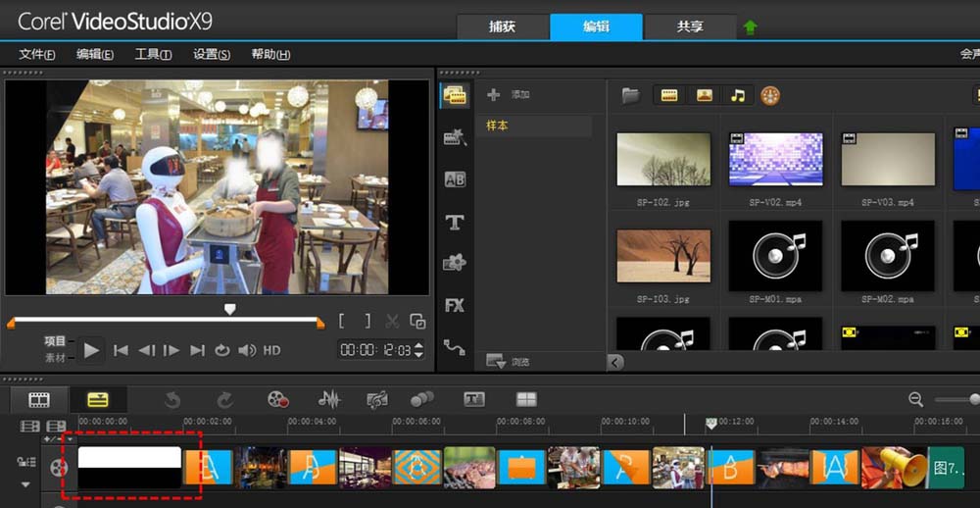This screenshot has height=508, width=980.
Task: Open the Multi-Camera Editor grid icon
Action: click(x=527, y=400)
